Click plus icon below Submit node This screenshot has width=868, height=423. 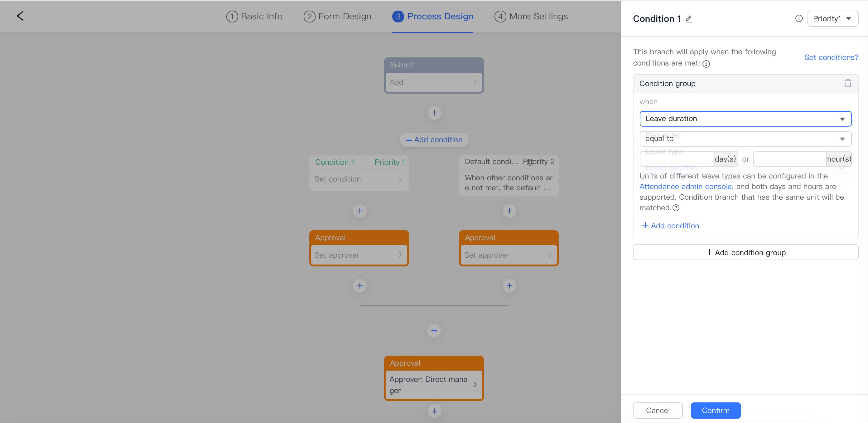tap(434, 113)
